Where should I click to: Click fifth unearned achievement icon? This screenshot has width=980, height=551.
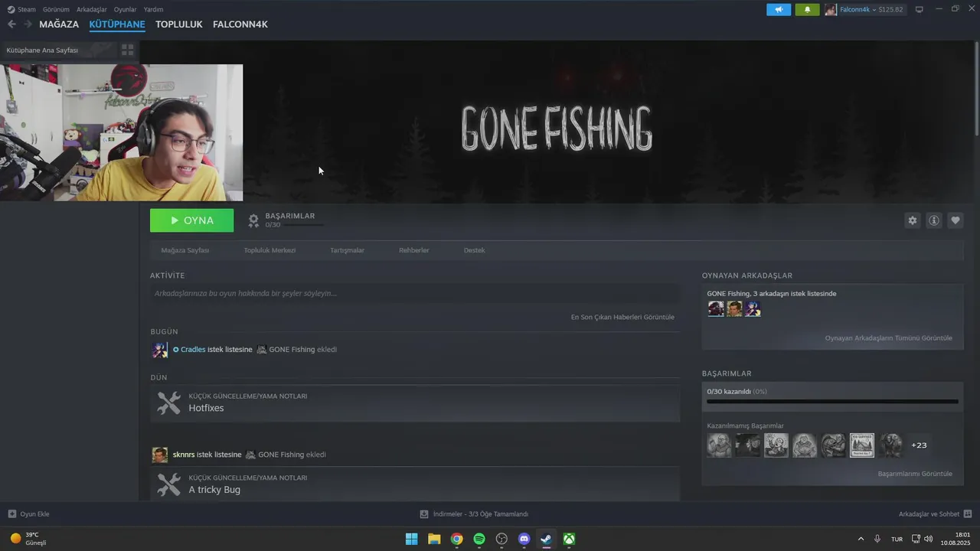tap(834, 445)
